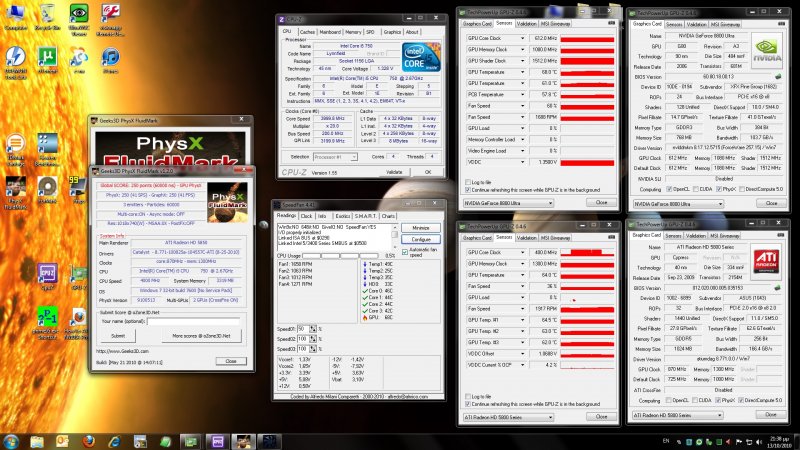Toggle Continue refreshing in ATI Sensors window
The height and width of the screenshot is (450, 800).
point(467,404)
